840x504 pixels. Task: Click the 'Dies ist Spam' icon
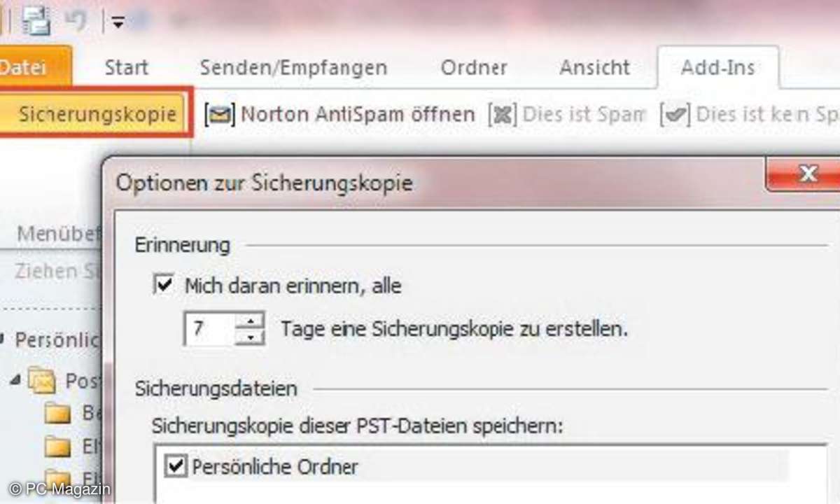click(503, 114)
